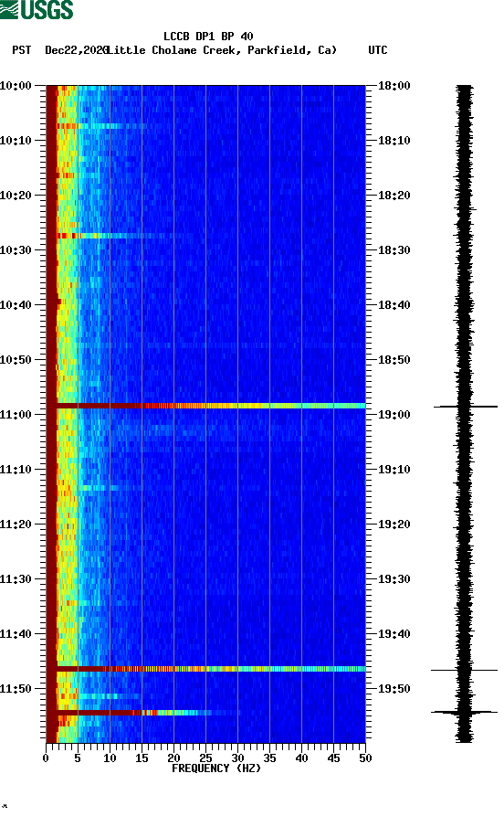The image size is (504, 816).
Task: Click the 10:50 PST time label
Action: click(16, 360)
